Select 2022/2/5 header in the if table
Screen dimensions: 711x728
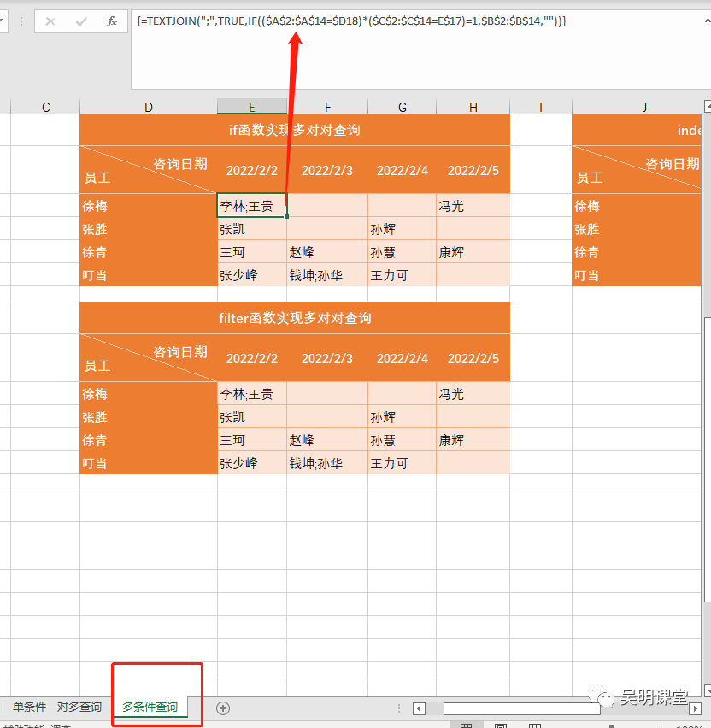click(473, 170)
